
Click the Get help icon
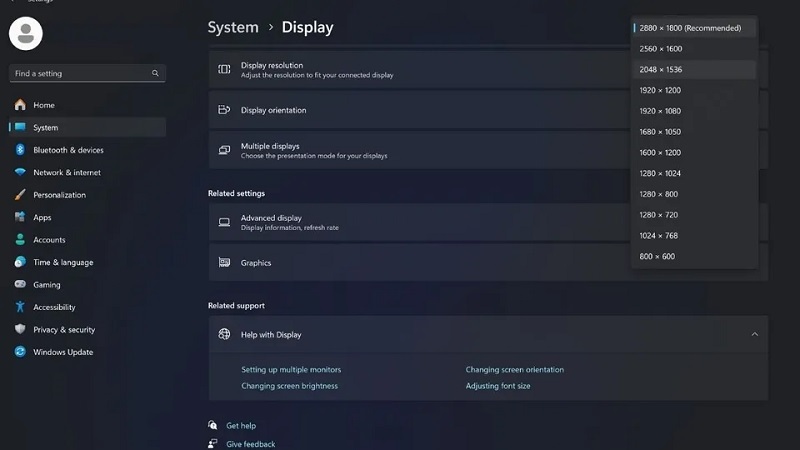tap(213, 424)
